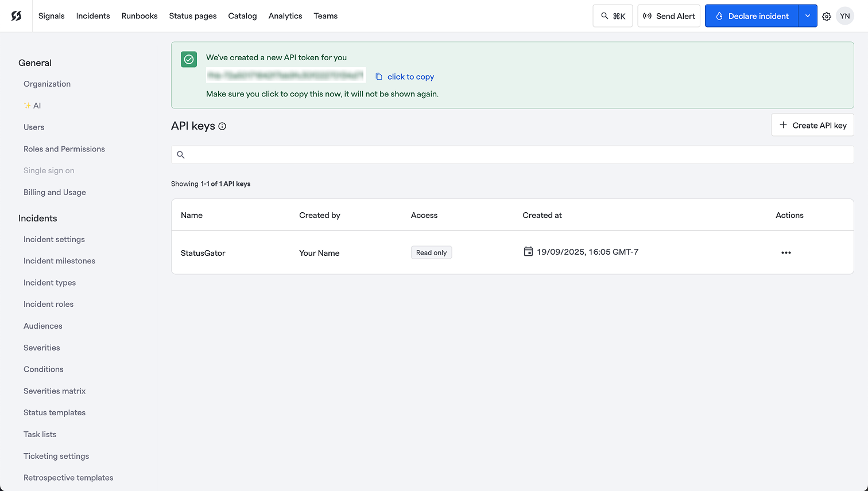
Task: Click the Access column header
Action: pos(424,215)
